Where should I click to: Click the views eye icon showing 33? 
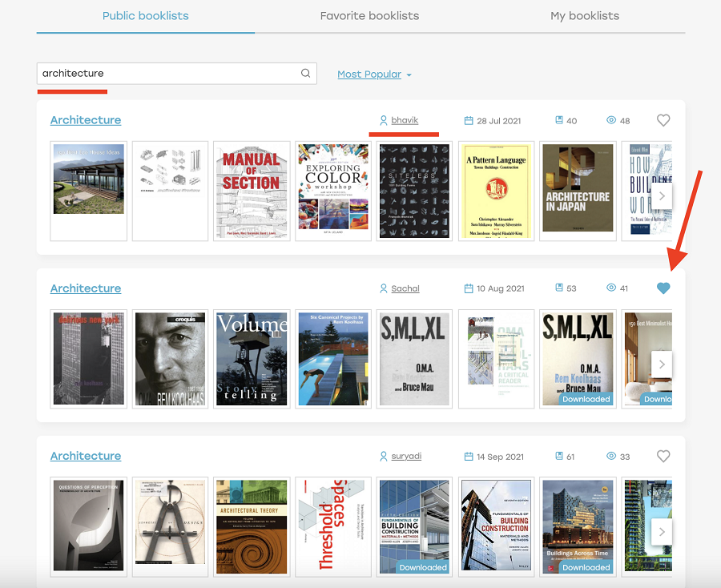pyautogui.click(x=611, y=456)
